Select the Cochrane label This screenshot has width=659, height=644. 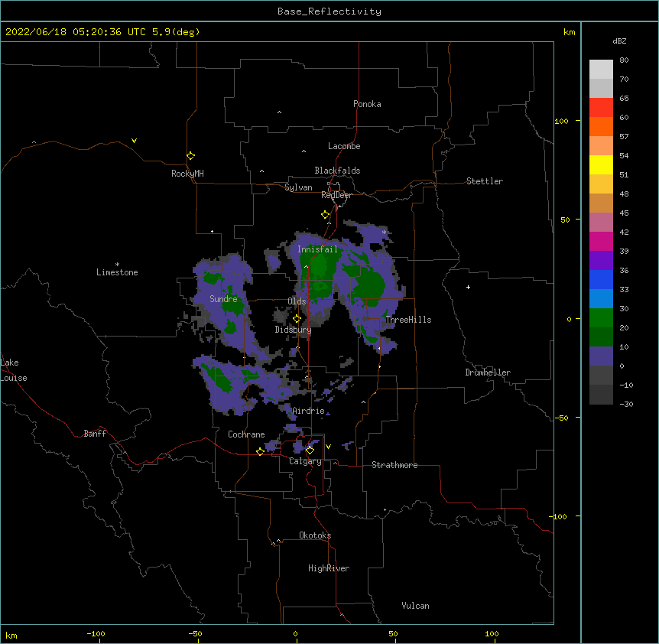pos(246,434)
